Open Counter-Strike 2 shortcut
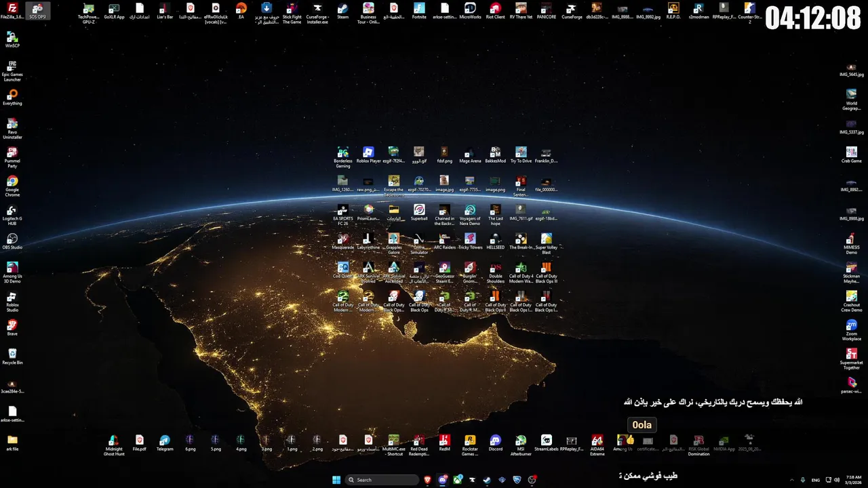Viewport: 868px width, 488px height. point(749,13)
